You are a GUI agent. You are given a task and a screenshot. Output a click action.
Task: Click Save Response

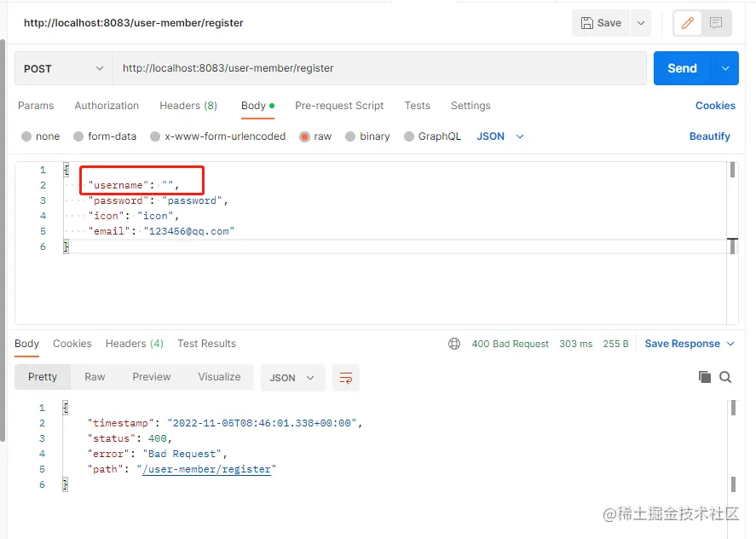point(682,344)
